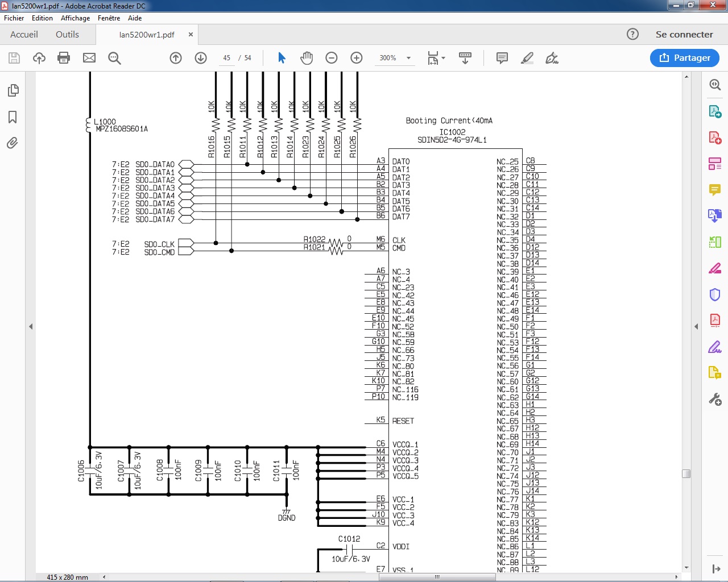Click the total pages count 54
The height and width of the screenshot is (582, 728).
[247, 58]
